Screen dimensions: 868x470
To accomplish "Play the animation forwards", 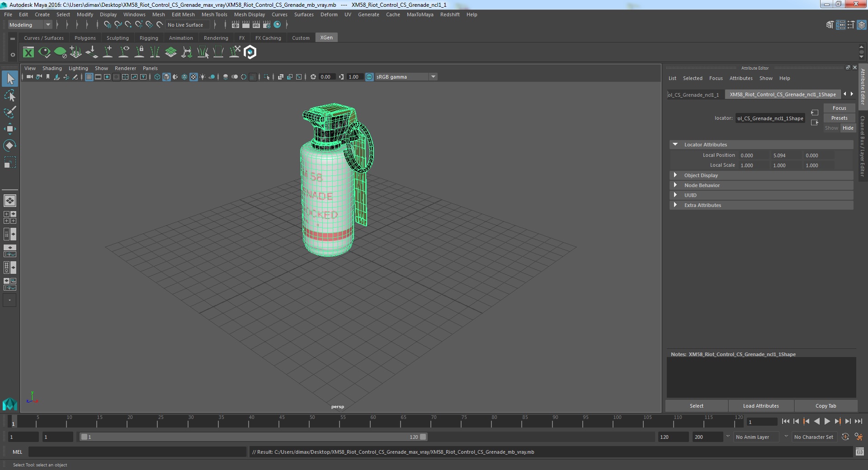I will (x=827, y=421).
